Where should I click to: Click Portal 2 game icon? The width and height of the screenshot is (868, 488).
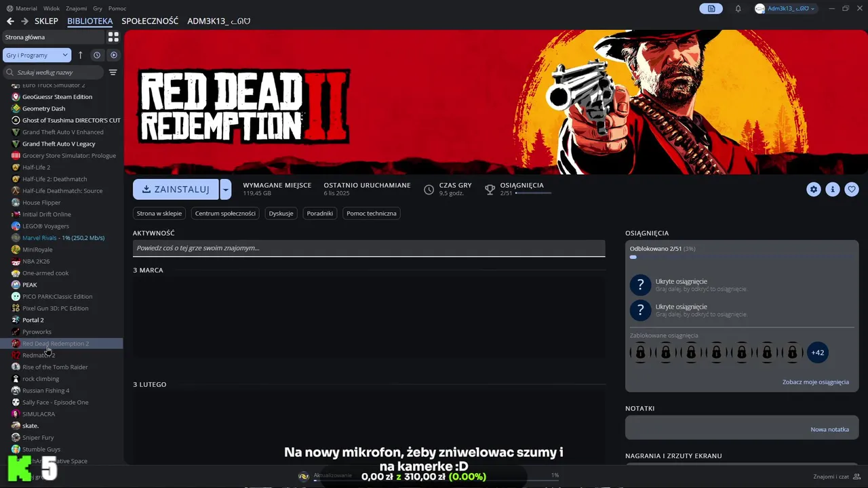click(16, 320)
